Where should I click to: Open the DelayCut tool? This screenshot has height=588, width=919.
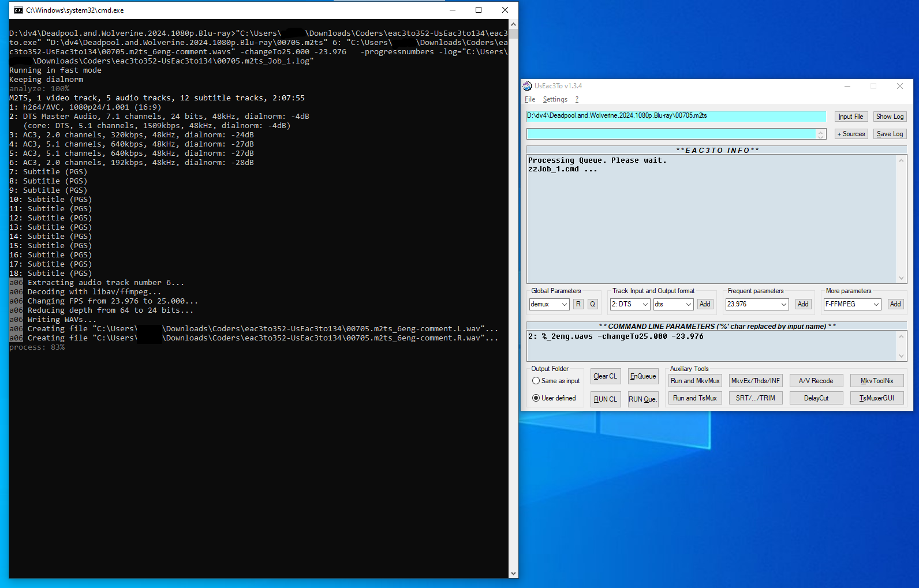816,398
